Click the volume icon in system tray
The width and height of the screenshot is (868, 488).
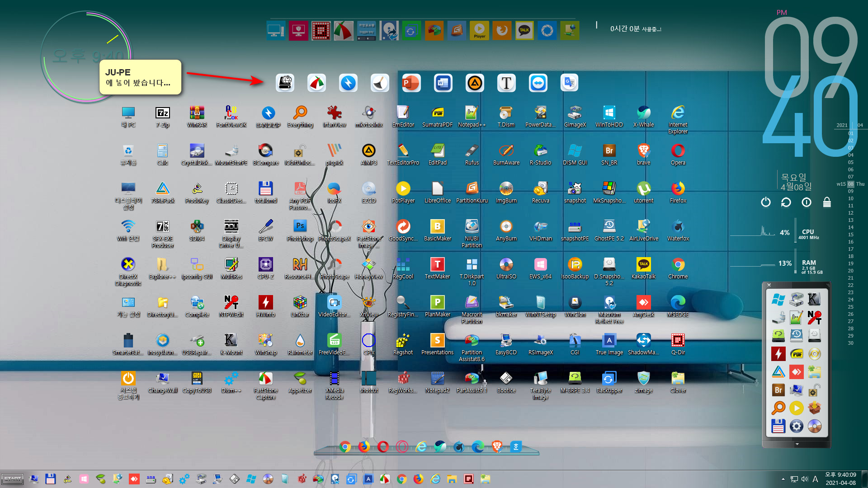[805, 479]
